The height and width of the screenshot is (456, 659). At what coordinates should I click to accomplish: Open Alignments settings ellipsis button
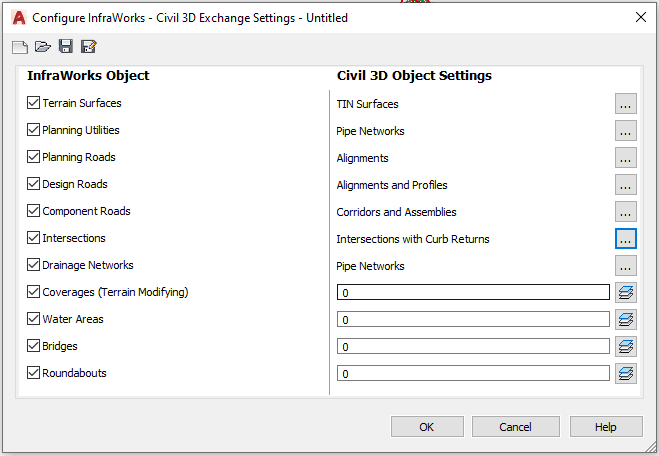[626, 157]
